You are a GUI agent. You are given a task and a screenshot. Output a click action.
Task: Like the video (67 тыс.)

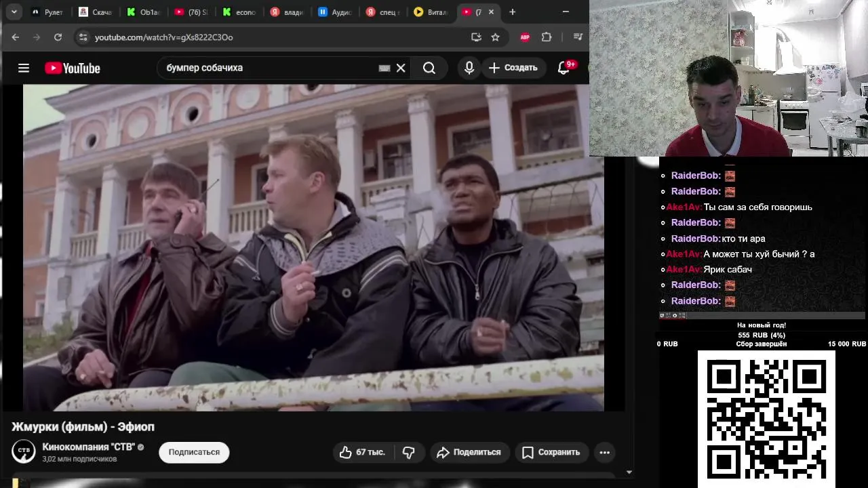click(x=363, y=452)
